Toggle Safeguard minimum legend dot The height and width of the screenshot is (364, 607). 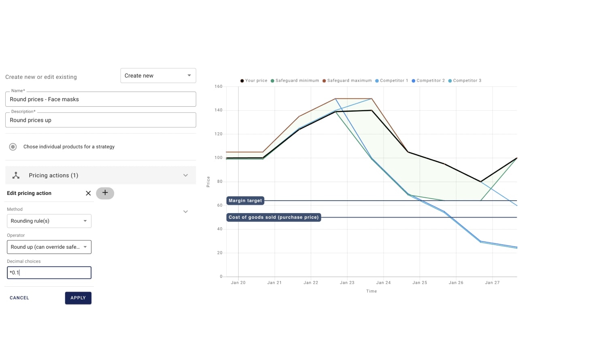click(x=272, y=81)
